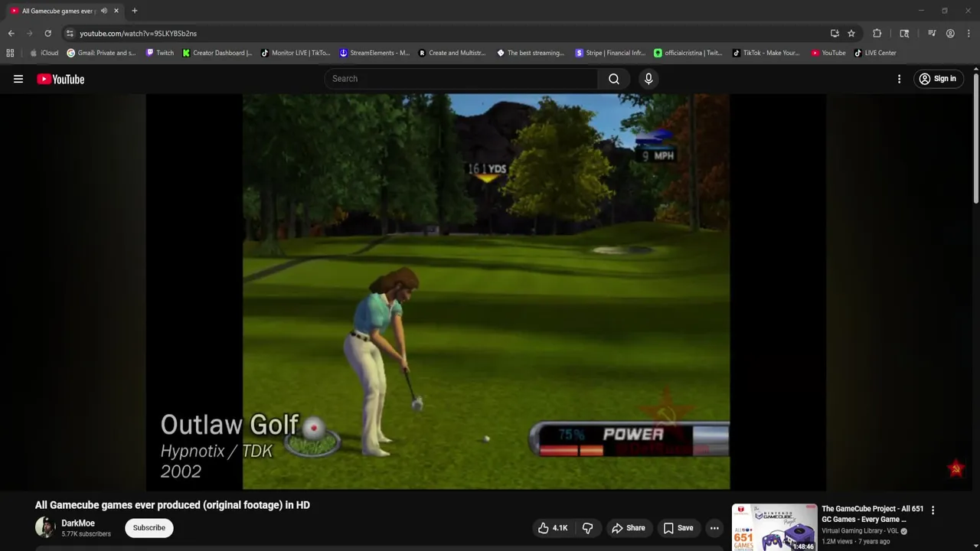Go to the YouTube home logo

pos(60,79)
